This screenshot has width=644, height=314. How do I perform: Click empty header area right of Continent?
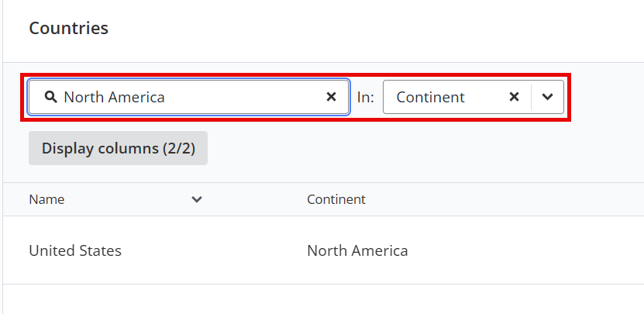[505, 199]
